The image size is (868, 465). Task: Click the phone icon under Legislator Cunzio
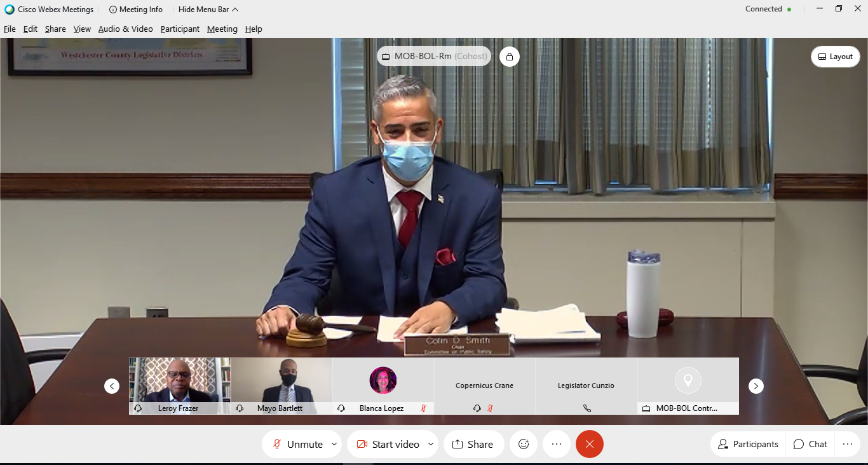pyautogui.click(x=587, y=408)
